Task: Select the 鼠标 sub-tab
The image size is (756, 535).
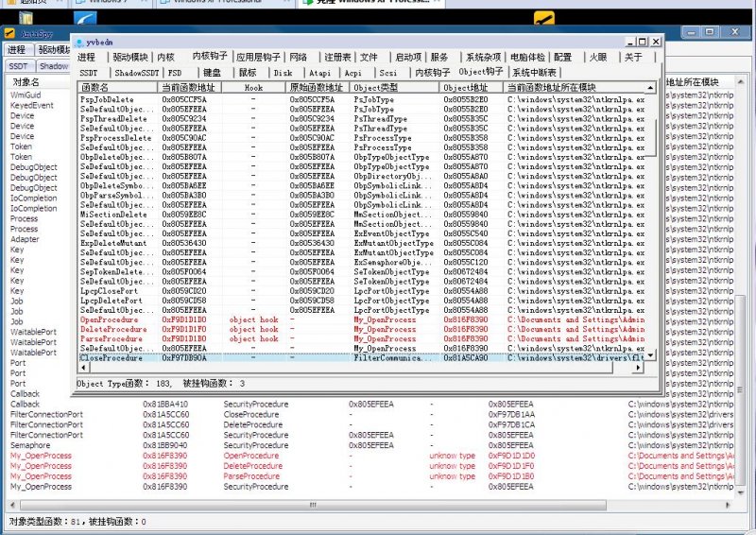Action: click(x=248, y=73)
